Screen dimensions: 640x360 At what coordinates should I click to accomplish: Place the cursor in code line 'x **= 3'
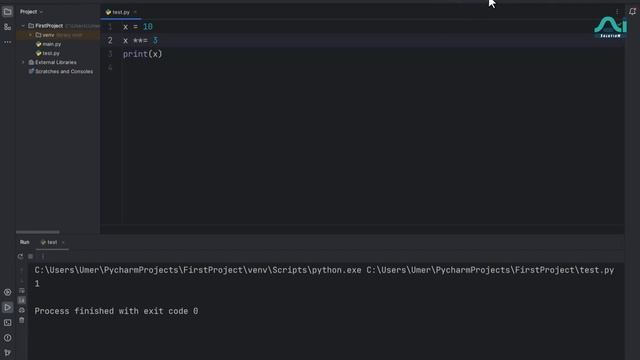coord(140,40)
